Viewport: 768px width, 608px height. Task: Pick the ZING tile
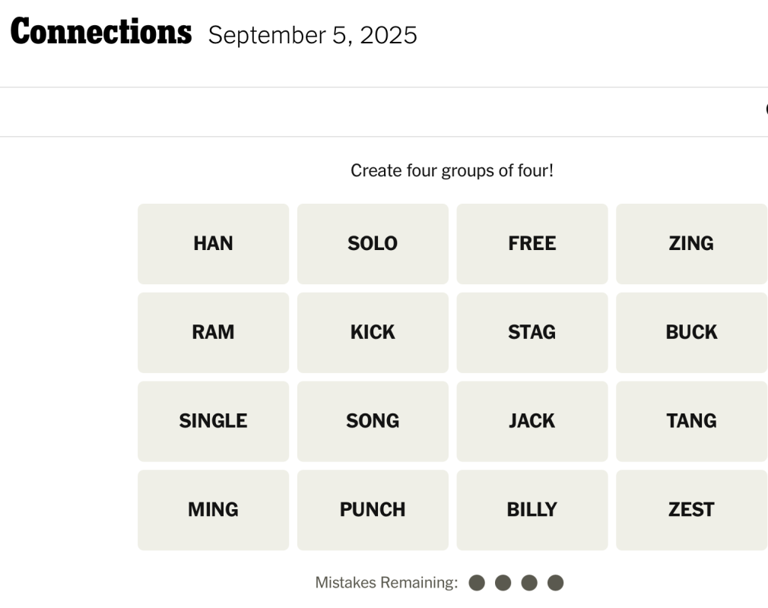(691, 243)
